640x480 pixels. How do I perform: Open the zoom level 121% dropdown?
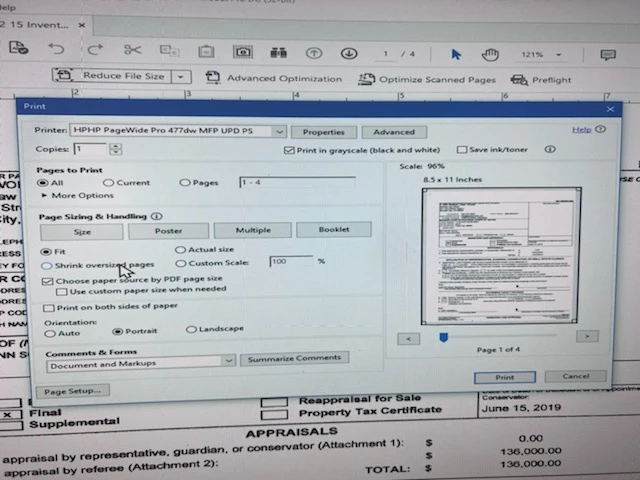(558, 55)
